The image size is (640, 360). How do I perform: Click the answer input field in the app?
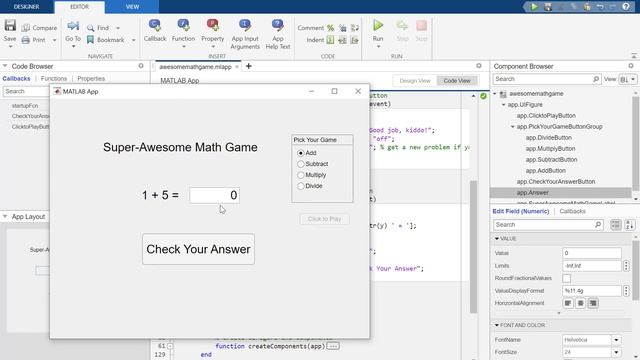[214, 195]
